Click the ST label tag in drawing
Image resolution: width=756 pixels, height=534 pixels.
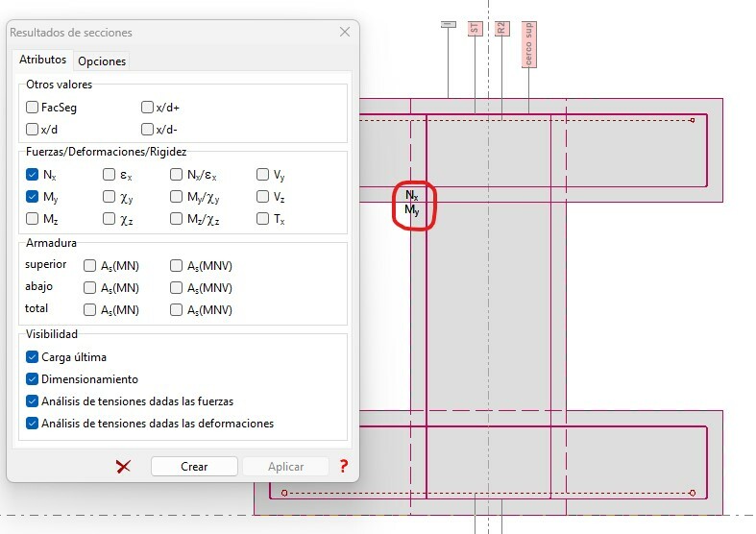(475, 28)
